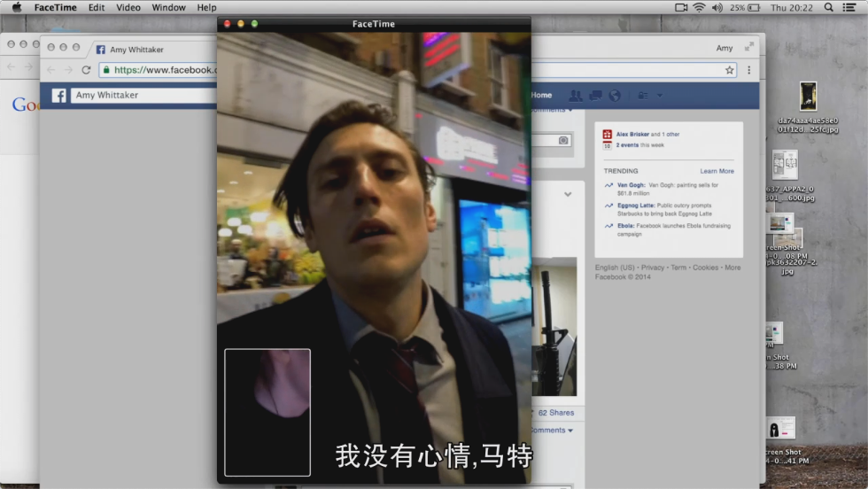Reload the Facebook page
This screenshot has width=868, height=489.
coord(86,70)
